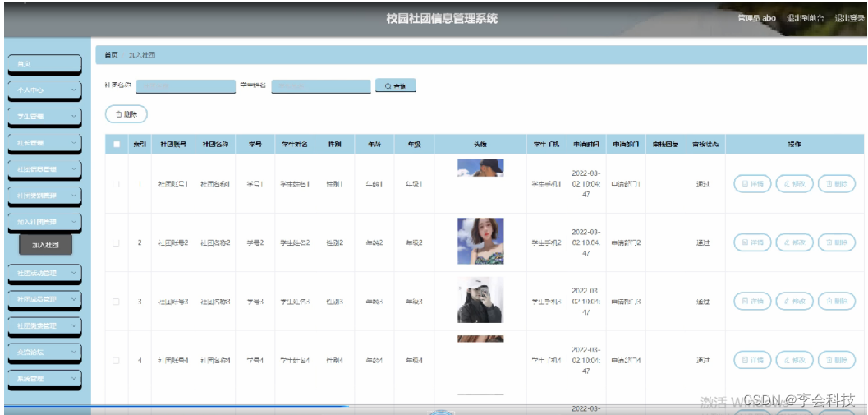Click the avatar thumbnail in row 3

click(480, 300)
